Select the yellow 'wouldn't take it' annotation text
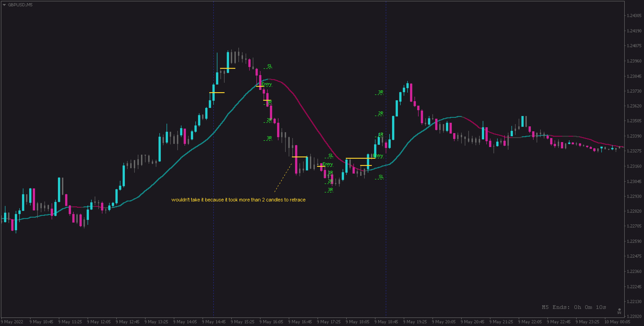Screen dimensions: 644x326 tap(238, 200)
